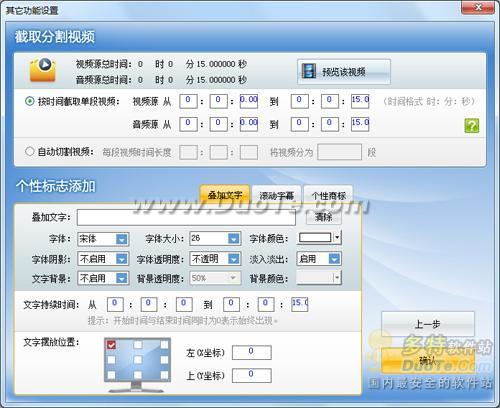Screen dimensions: 500x408
Task: Open the 字体 font dropdown showing 宋体
Action: 103,239
